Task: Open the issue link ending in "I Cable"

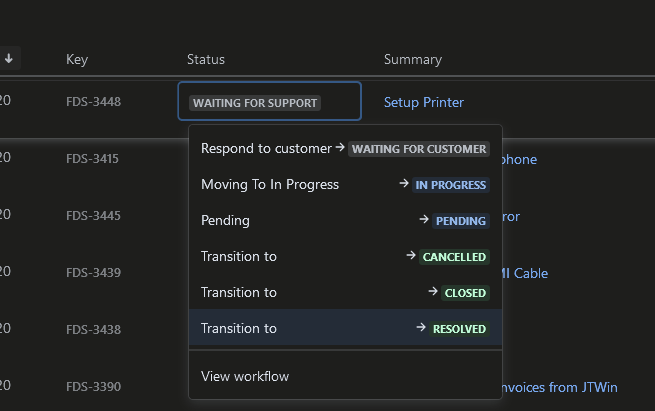Action: coord(525,273)
